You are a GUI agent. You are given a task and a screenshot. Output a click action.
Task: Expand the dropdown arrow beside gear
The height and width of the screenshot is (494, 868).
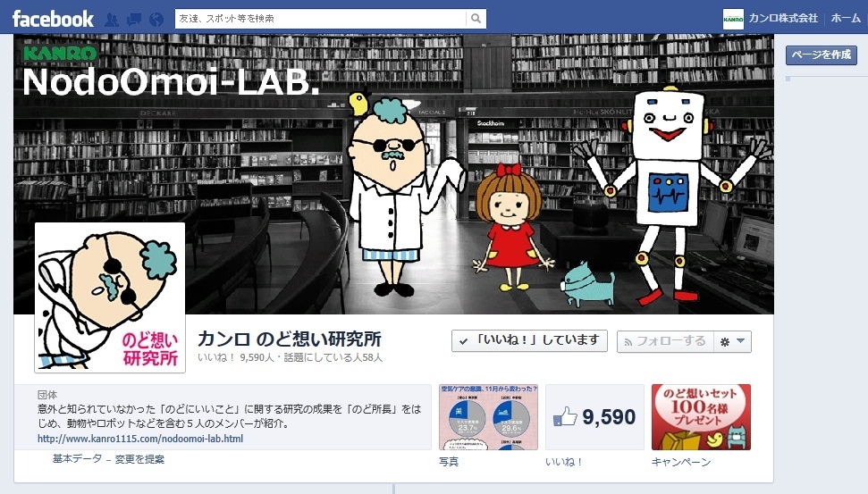(x=741, y=341)
